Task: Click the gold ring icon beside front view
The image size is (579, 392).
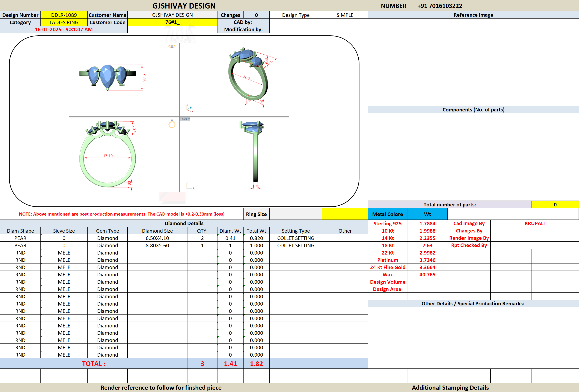Action: click(172, 124)
